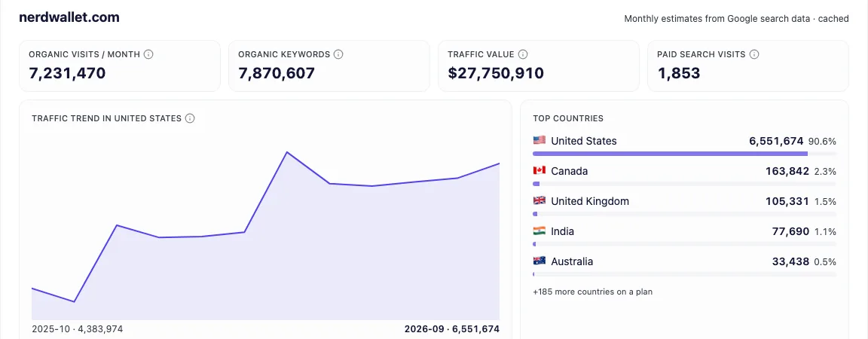Click the India traffic share bar
This screenshot has height=339, width=868.
pos(684,244)
